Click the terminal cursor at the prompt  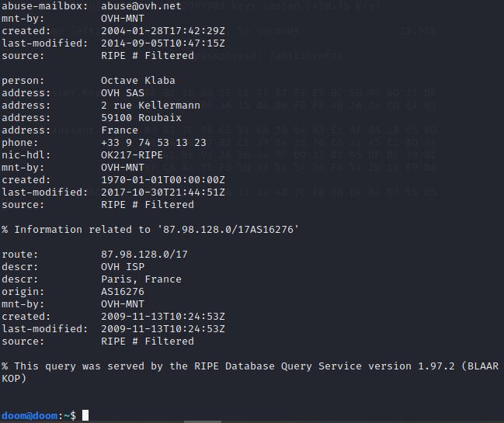click(x=85, y=415)
